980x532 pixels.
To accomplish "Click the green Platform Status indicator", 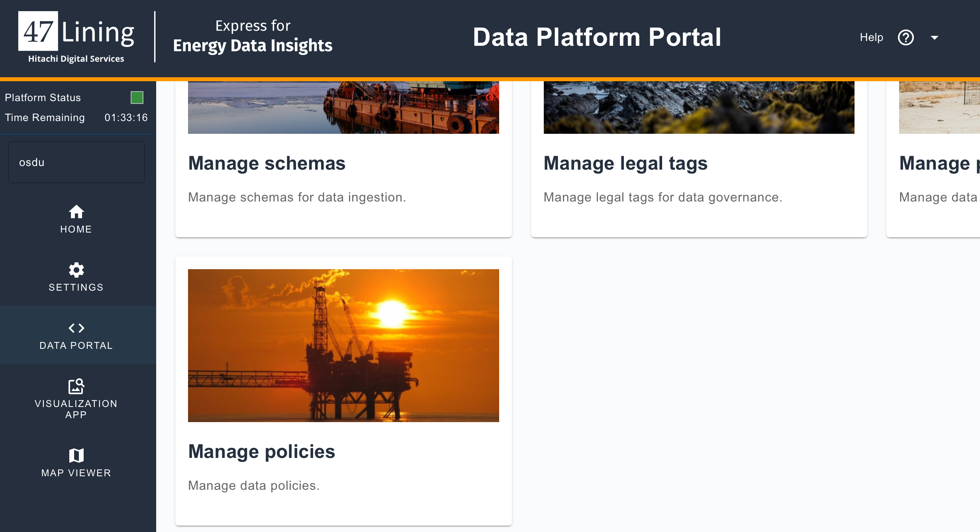I will pyautogui.click(x=137, y=98).
